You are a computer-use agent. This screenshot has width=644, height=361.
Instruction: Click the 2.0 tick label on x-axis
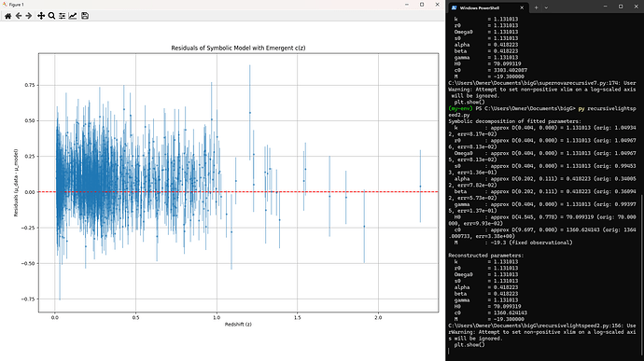378,317
